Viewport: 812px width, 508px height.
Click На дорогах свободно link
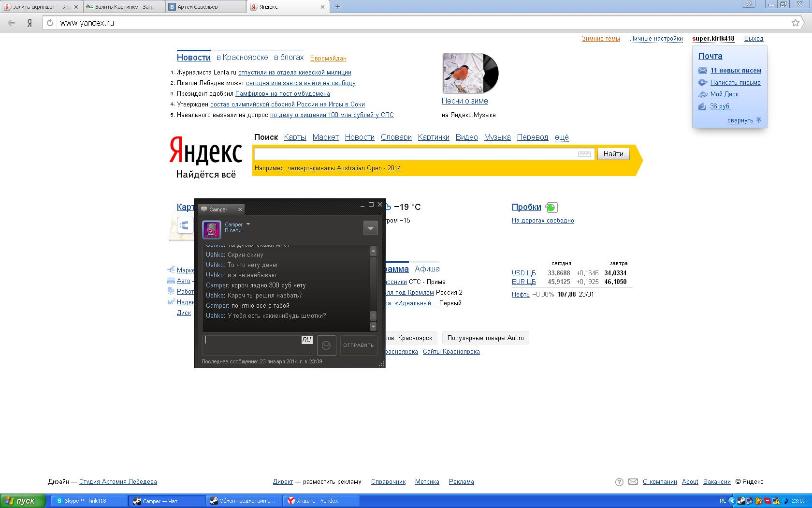pos(543,221)
